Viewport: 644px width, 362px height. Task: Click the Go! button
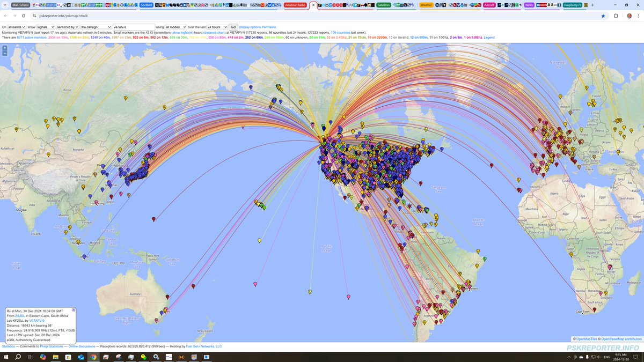233,27
